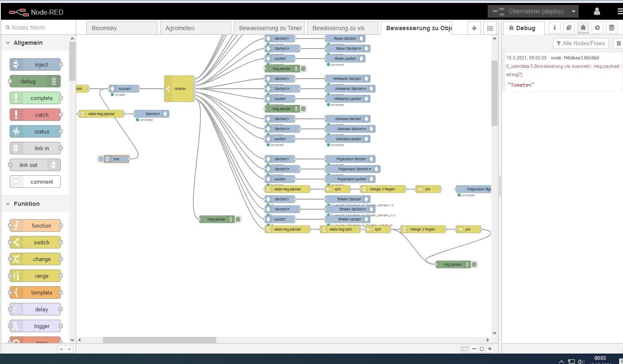
Task: Choose the delay palette node
Action: [35, 309]
